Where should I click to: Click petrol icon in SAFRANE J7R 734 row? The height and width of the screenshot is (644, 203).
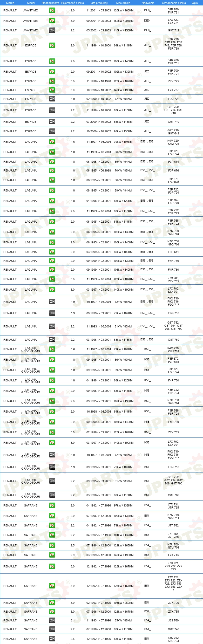(x=52, y=505)
